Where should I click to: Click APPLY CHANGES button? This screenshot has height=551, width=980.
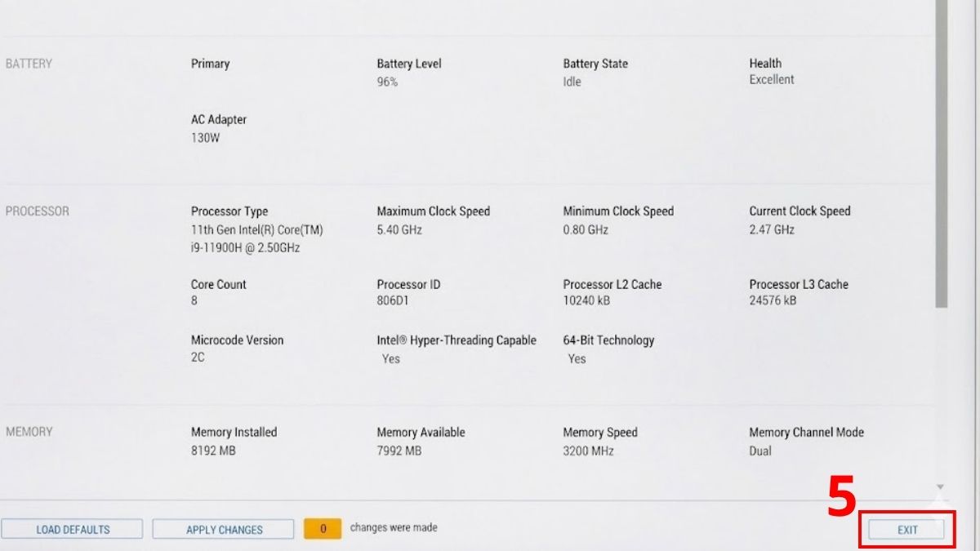pos(224,530)
